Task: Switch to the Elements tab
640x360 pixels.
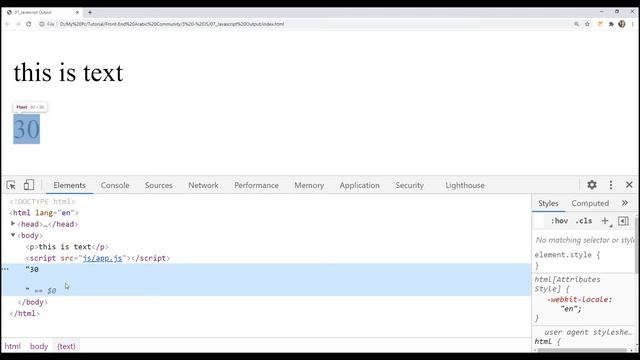Action: [x=69, y=185]
